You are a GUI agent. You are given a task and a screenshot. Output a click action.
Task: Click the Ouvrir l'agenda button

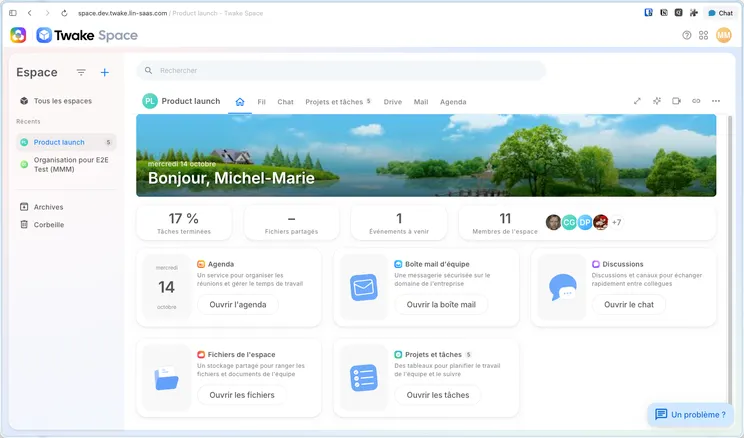[x=238, y=305]
